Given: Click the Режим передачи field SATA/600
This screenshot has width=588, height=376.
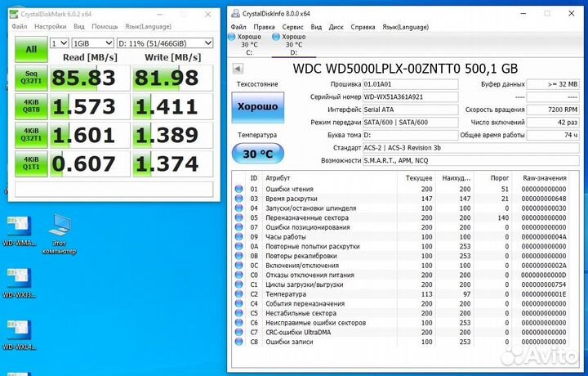Looking at the screenshot, I should (x=410, y=123).
